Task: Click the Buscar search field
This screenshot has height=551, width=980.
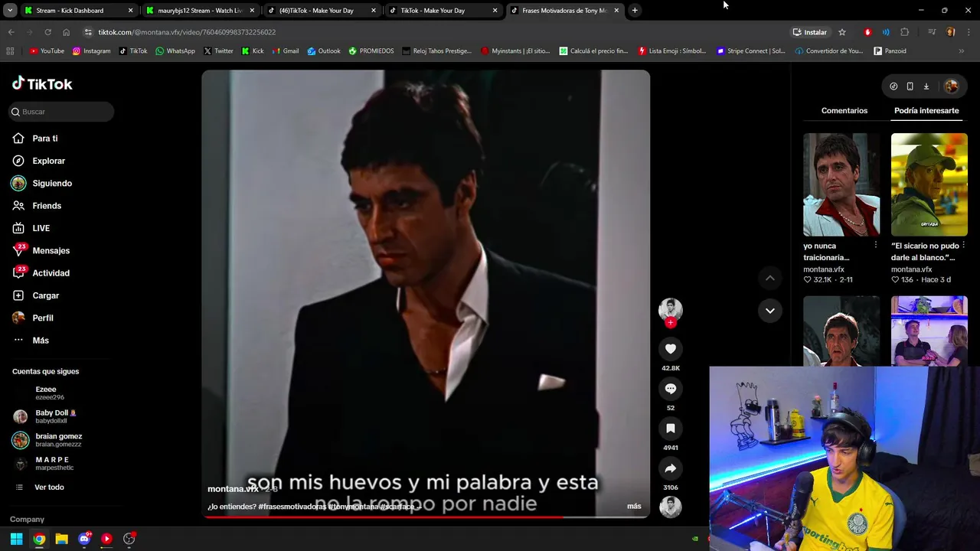Action: (61, 112)
